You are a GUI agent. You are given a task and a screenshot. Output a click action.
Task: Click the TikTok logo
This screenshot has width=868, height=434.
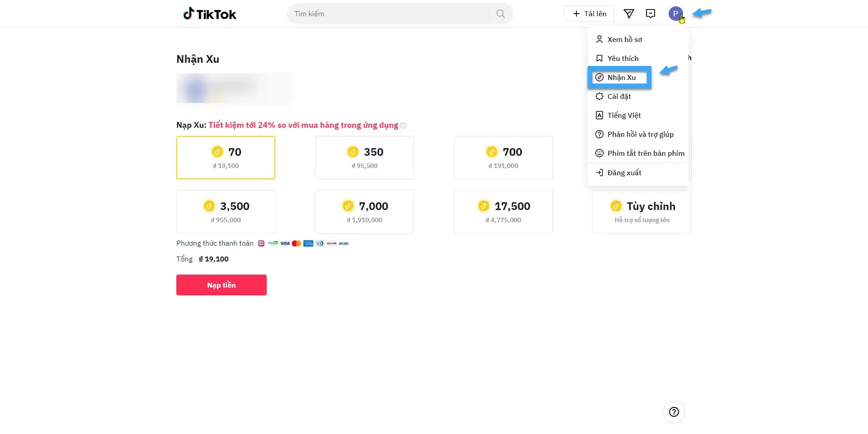(210, 14)
